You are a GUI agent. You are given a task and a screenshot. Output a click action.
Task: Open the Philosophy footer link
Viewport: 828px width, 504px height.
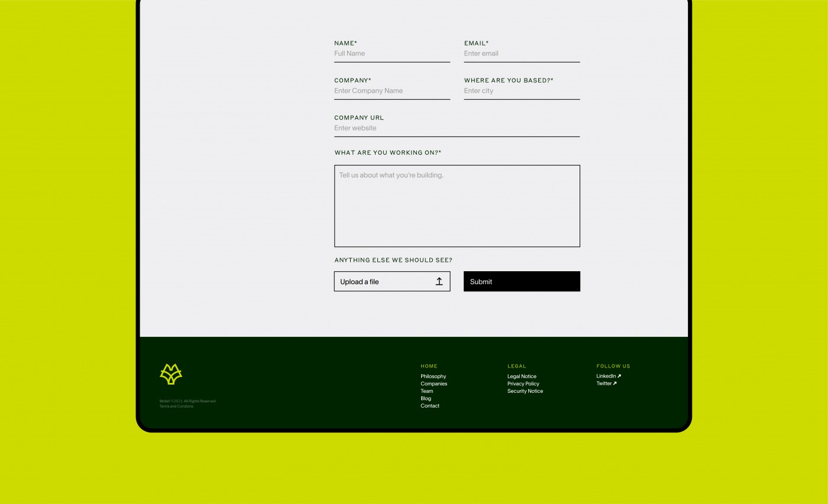(433, 376)
